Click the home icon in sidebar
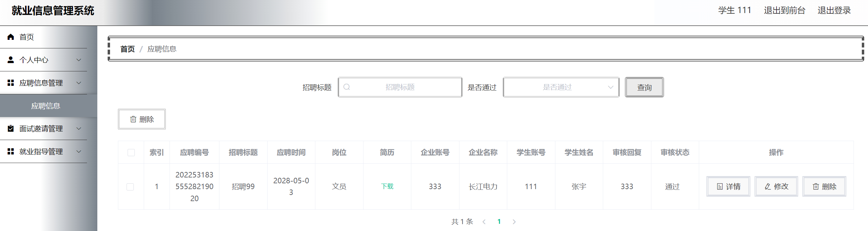 pyautogui.click(x=11, y=37)
